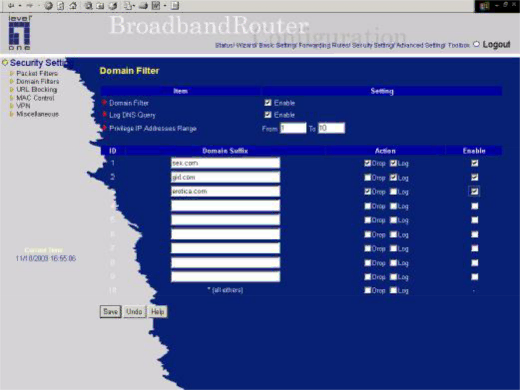Check the Drop box for girl.com row
Image resolution: width=520 pixels, height=390 pixels.
coord(368,177)
